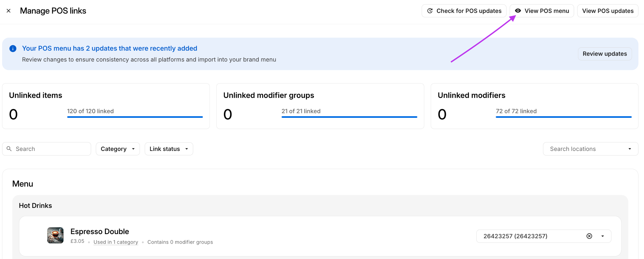Click the '72 of 72 linked' text
Image resolution: width=644 pixels, height=259 pixels.
tap(516, 111)
